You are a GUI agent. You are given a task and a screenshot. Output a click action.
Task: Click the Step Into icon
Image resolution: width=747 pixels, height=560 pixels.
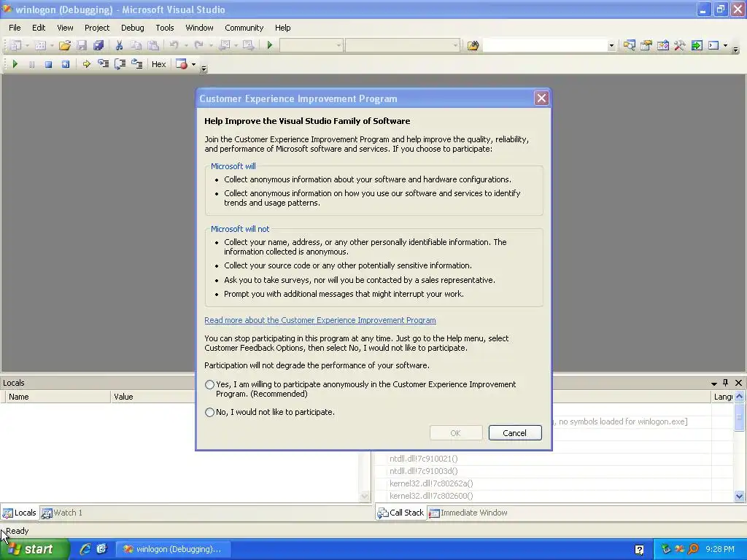pyautogui.click(x=103, y=64)
